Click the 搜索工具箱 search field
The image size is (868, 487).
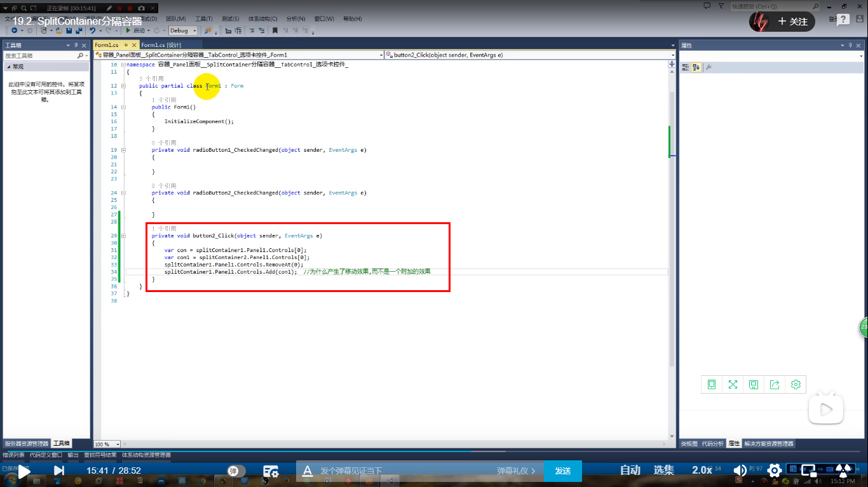coord(41,56)
